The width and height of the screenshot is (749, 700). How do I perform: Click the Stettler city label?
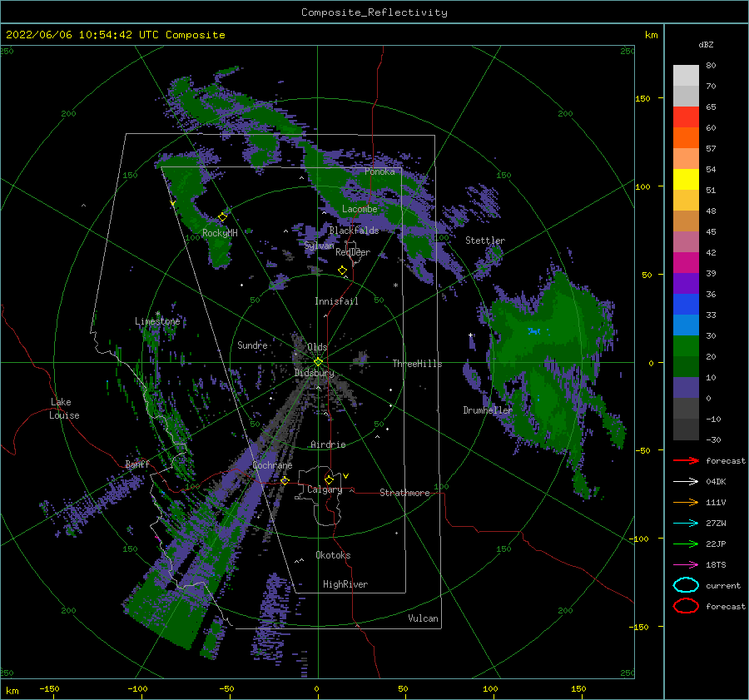(x=485, y=241)
